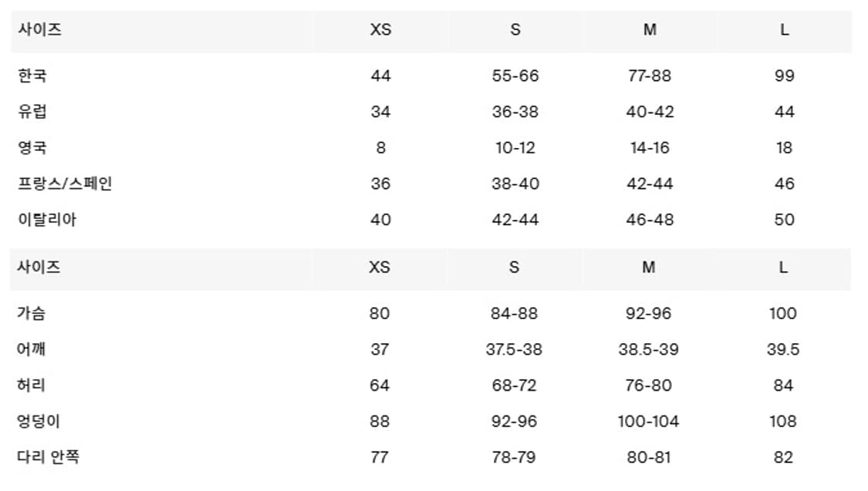Image resolution: width=868 pixels, height=491 pixels.
Task: Click the Korean size 55-66 cell
Action: pyautogui.click(x=515, y=76)
